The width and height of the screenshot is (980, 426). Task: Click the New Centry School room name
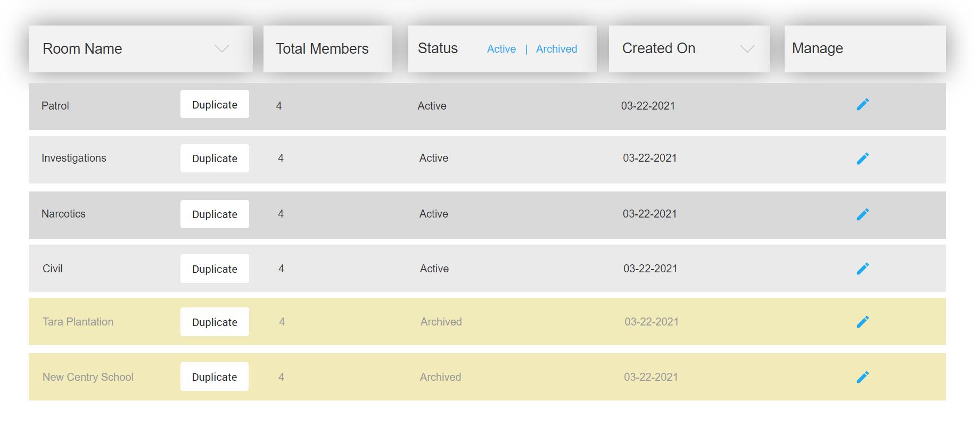[88, 377]
